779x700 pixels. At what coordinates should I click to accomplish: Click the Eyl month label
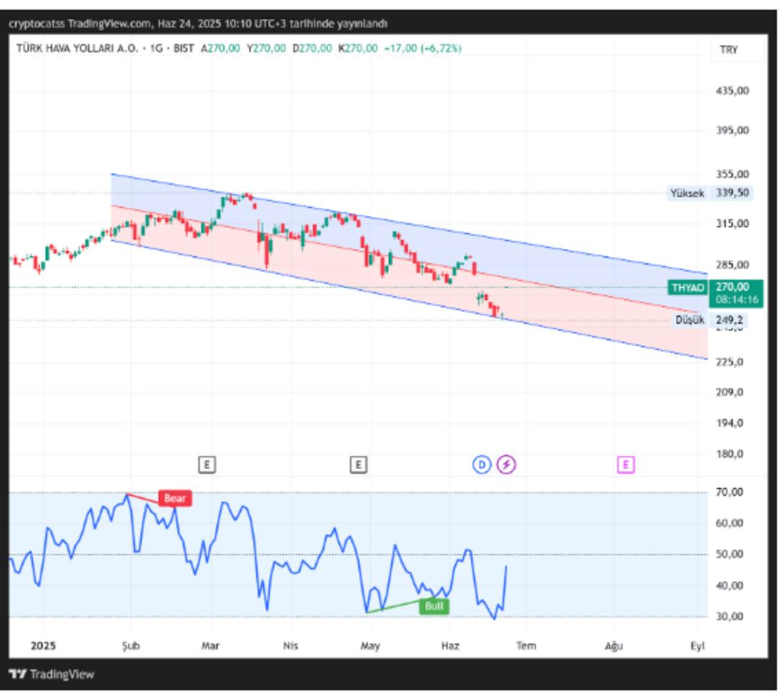(697, 646)
